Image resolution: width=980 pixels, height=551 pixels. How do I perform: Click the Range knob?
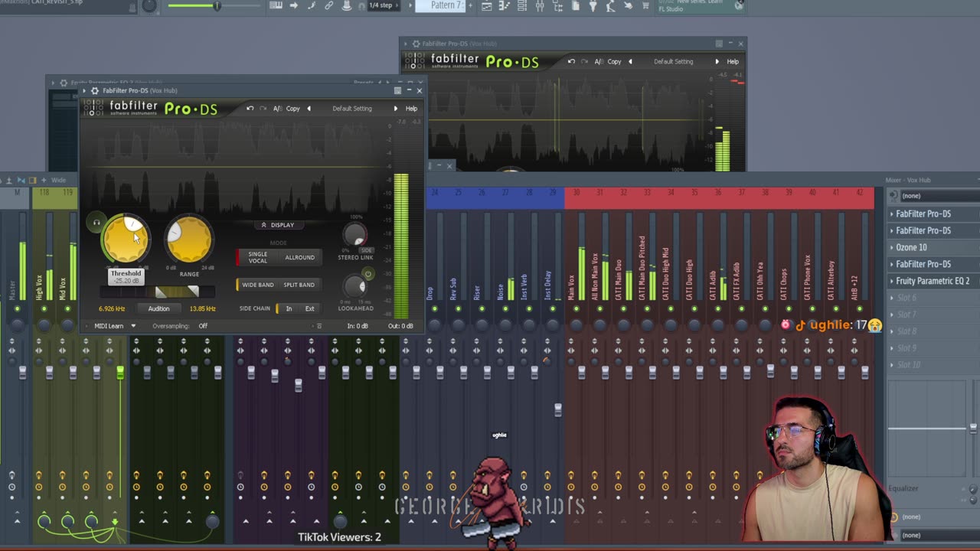pyautogui.click(x=188, y=239)
